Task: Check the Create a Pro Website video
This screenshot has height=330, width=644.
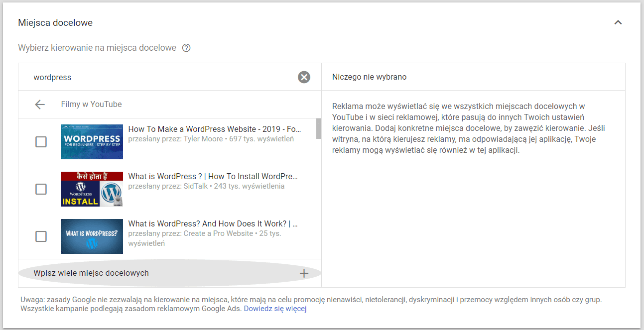Action: [40, 236]
